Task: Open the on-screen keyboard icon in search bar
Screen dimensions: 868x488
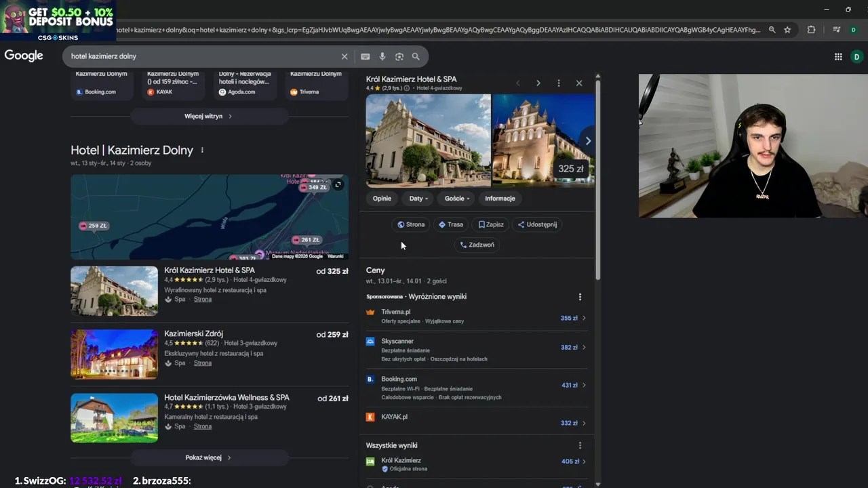Action: [366, 57]
